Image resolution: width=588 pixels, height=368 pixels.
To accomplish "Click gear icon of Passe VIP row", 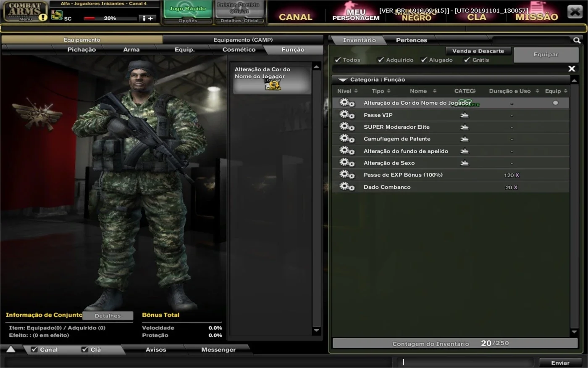I will tap(347, 115).
